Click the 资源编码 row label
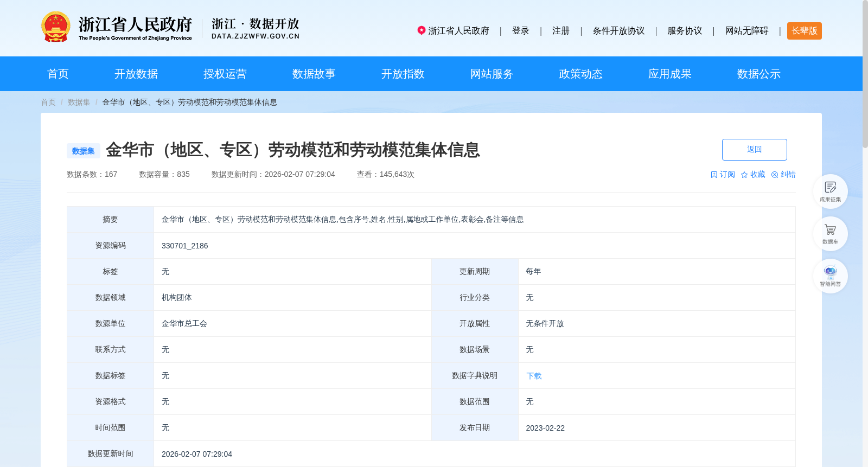This screenshot has width=868, height=467. [x=110, y=246]
